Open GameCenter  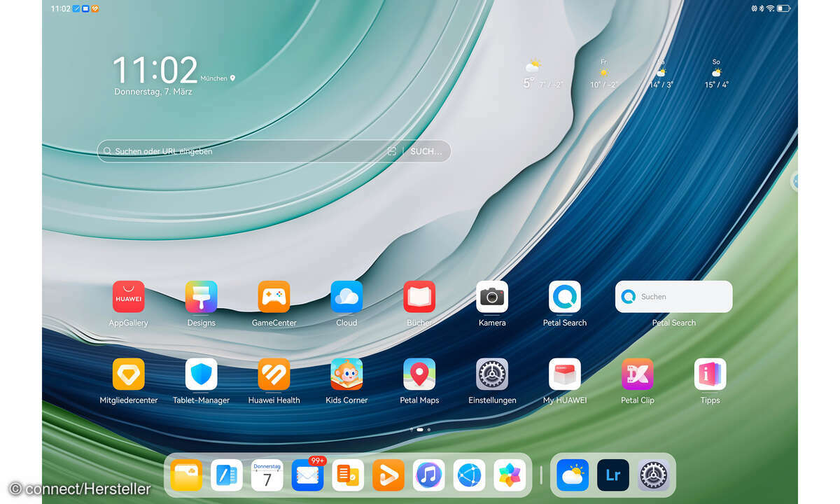[274, 297]
